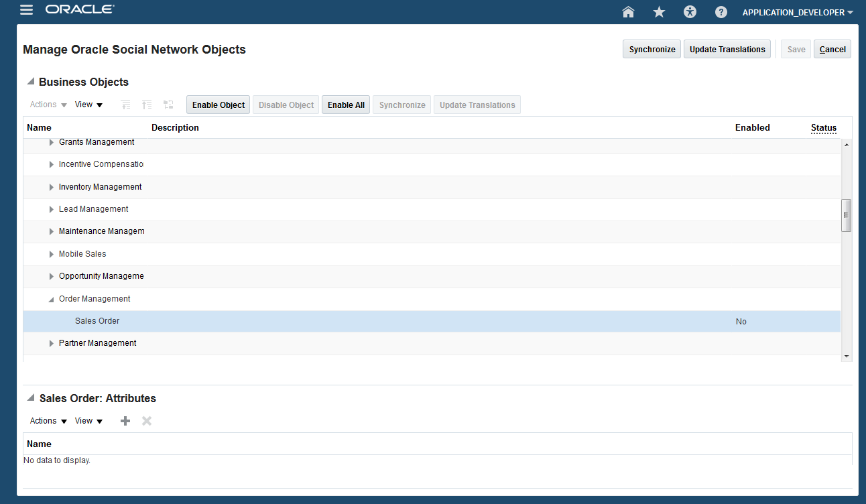The image size is (866, 504).
Task: Open the Actions menu under Sales Order Attributes
Action: tap(43, 421)
